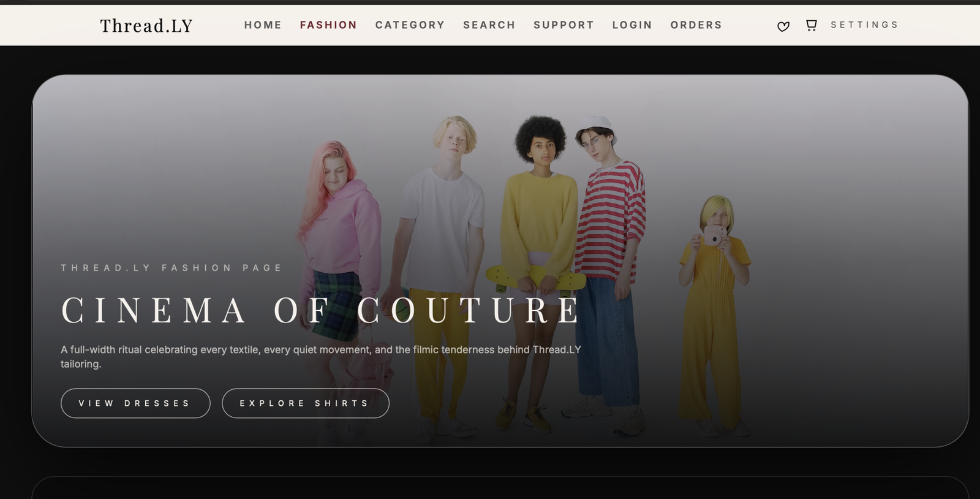View the Orders page

[x=696, y=25]
